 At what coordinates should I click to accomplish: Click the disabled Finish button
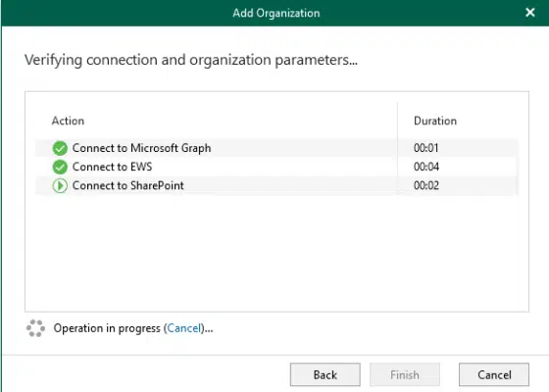(405, 374)
